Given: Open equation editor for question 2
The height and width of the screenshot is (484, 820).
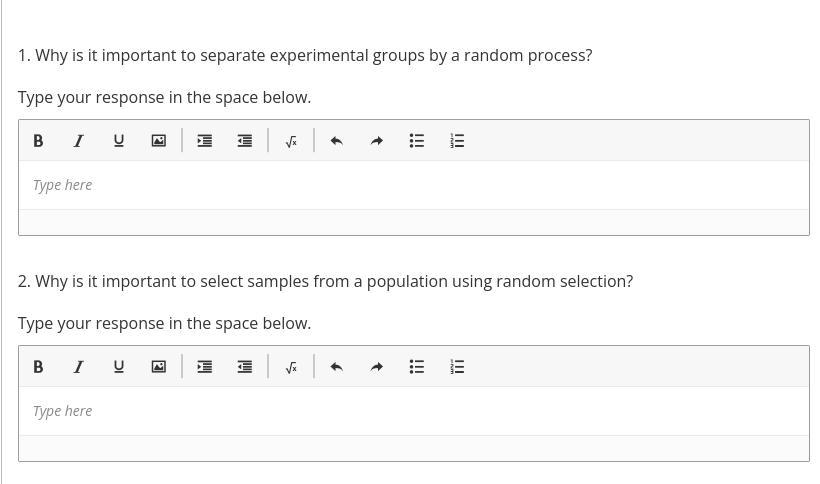Looking at the screenshot, I should pos(291,367).
